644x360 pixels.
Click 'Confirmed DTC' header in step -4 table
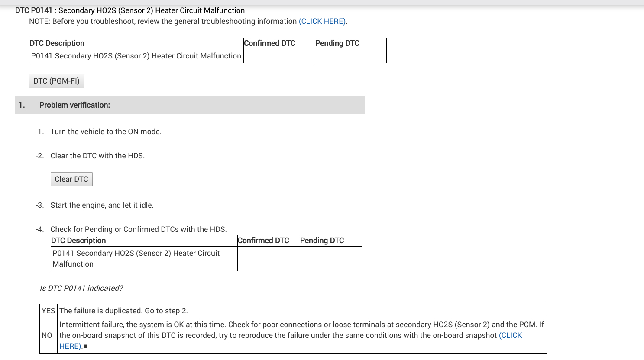(269, 241)
